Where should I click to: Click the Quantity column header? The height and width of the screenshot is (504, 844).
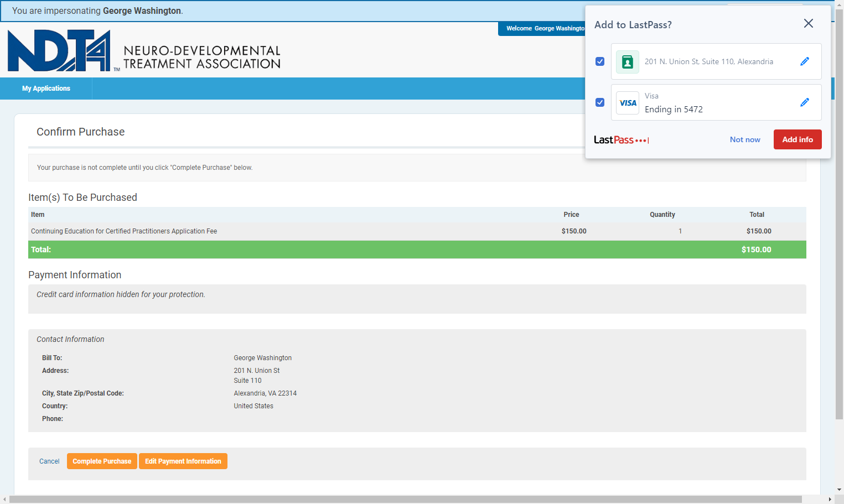tap(662, 215)
